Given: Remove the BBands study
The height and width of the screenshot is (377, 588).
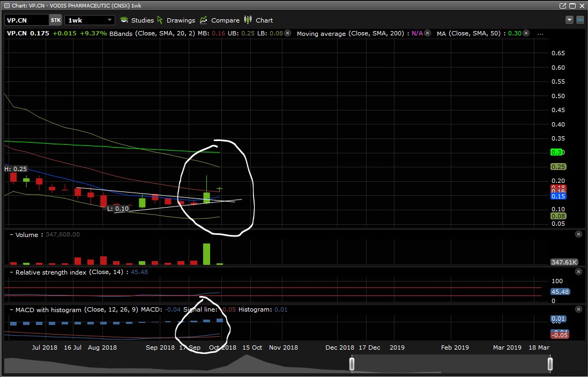Looking at the screenshot, I should (288, 33).
